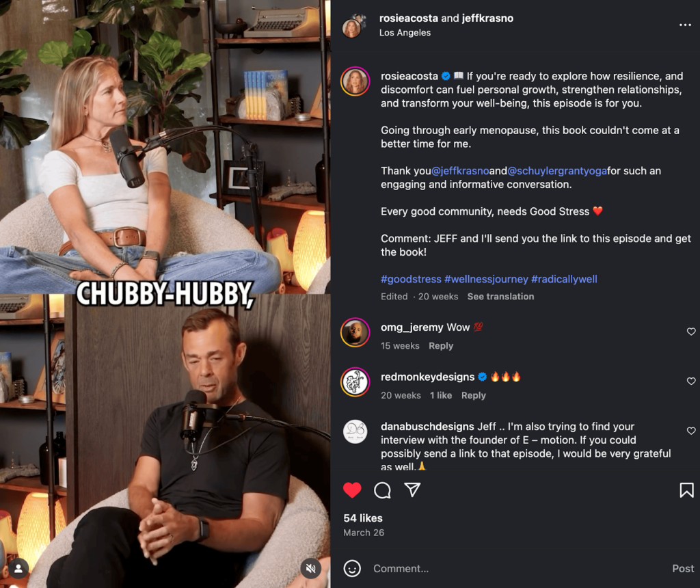The width and height of the screenshot is (700, 588).
Task: Open jeffkrasno profile in header
Action: [x=487, y=18]
